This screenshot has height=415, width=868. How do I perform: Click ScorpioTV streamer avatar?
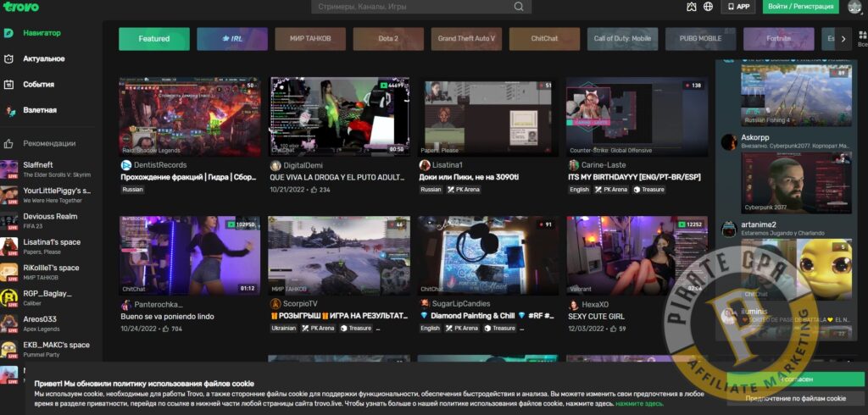tap(275, 304)
